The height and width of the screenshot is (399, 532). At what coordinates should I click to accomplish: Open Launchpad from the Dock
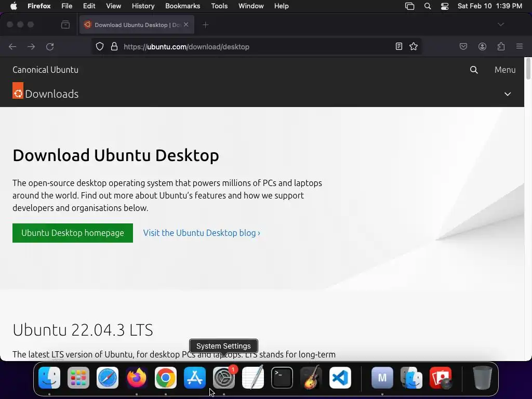coord(78,378)
